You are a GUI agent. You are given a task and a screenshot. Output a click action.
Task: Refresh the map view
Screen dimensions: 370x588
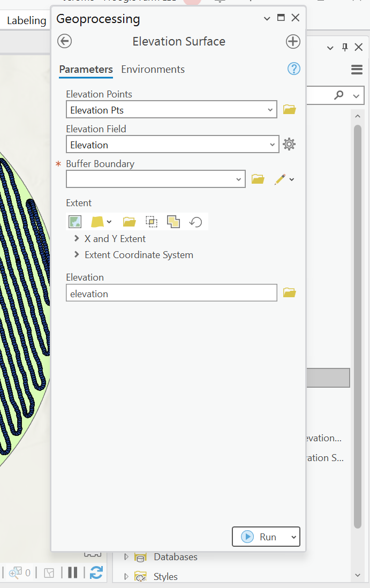point(96,572)
